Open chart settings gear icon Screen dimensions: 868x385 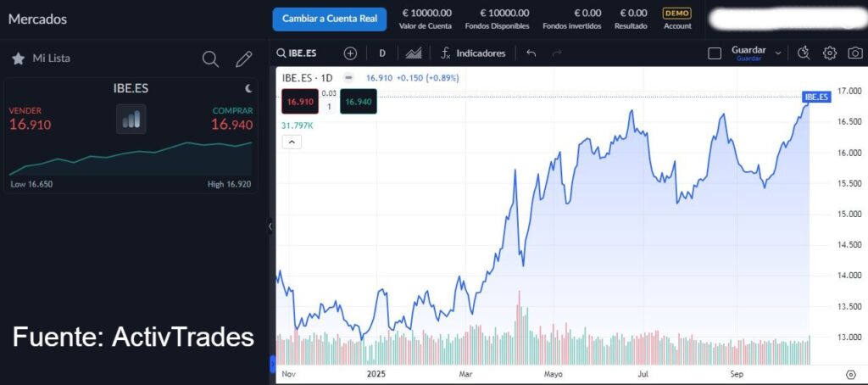pyautogui.click(x=830, y=53)
